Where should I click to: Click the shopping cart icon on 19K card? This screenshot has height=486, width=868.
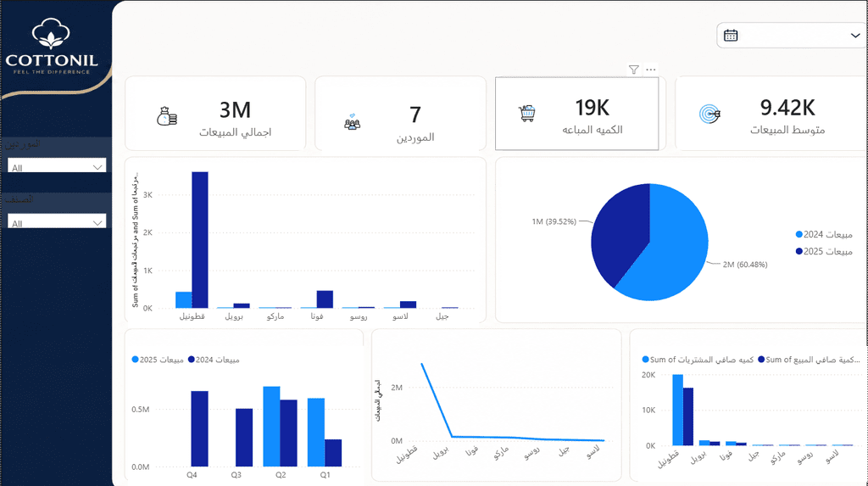point(527,114)
